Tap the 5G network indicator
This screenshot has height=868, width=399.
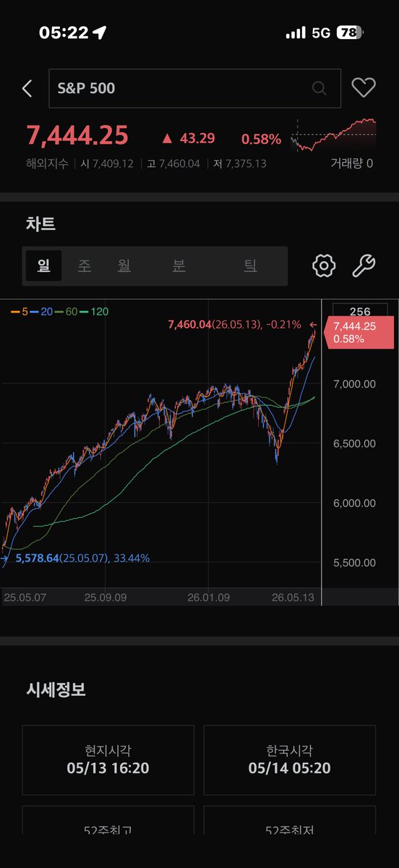tap(321, 33)
